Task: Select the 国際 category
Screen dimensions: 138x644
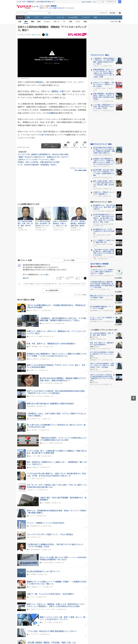Action: [32, 21]
